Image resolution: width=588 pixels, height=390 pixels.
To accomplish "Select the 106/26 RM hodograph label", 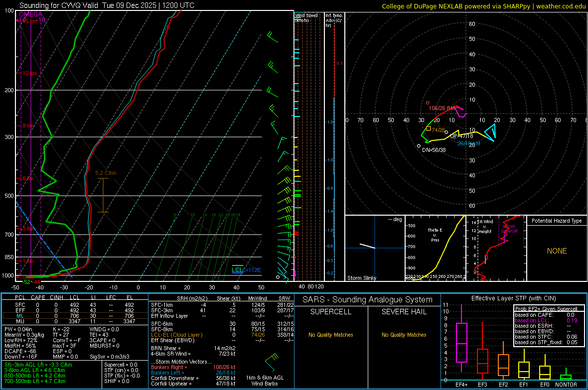I will pos(442,108).
